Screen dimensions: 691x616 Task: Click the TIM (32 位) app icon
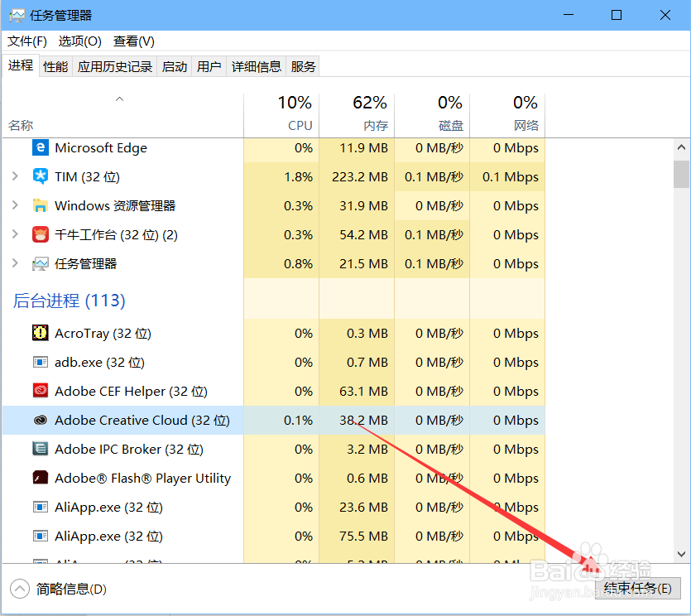(x=40, y=177)
